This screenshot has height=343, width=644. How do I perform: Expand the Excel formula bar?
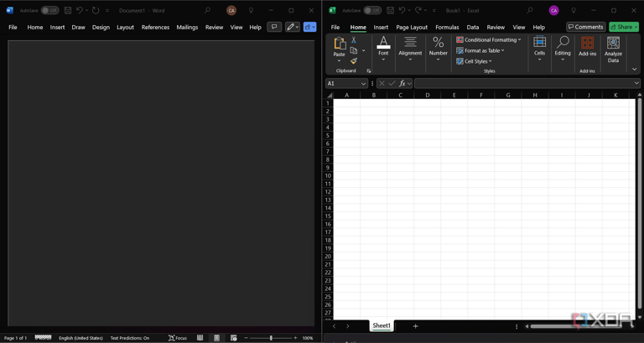coord(636,83)
